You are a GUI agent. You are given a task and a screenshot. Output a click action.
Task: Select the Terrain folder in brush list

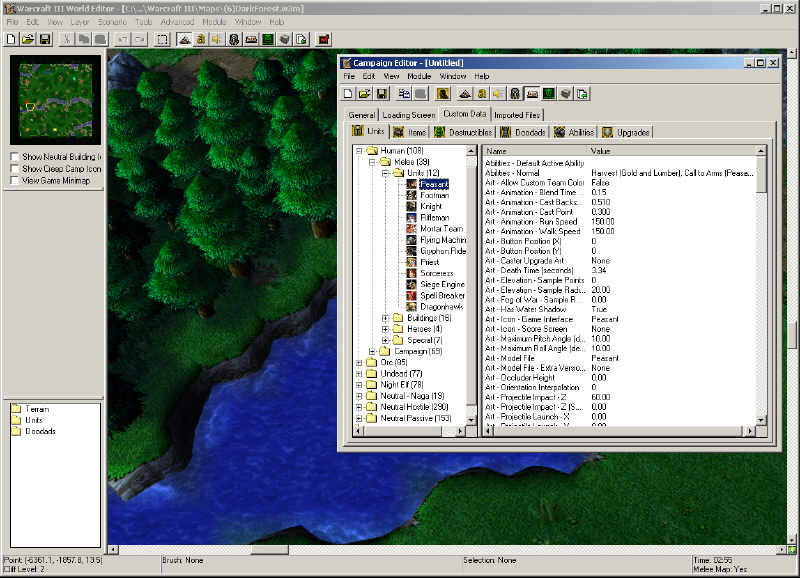pos(37,409)
